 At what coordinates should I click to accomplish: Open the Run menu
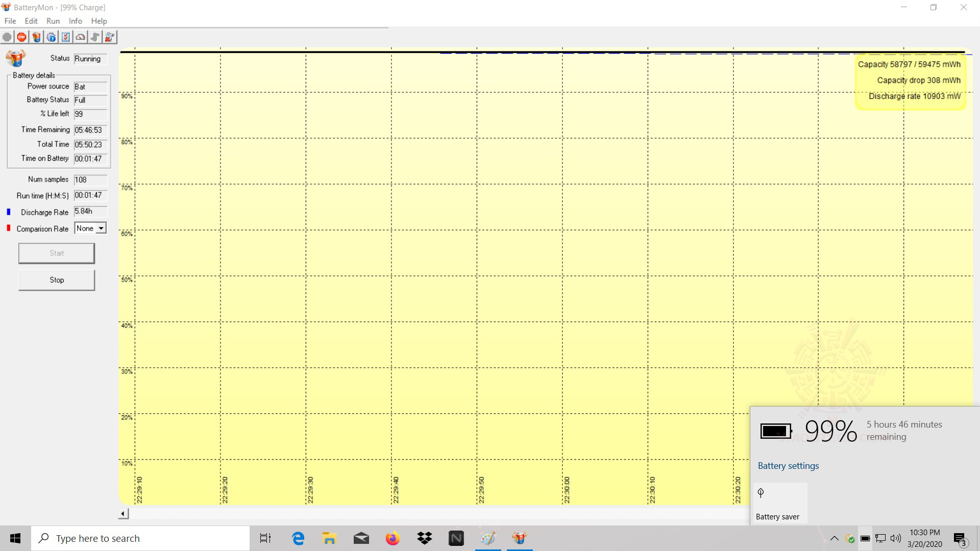(x=53, y=21)
